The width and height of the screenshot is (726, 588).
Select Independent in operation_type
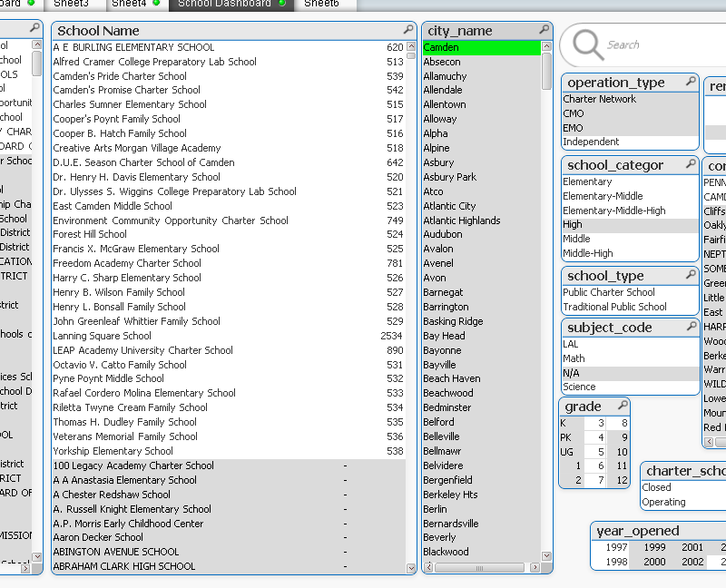pos(591,142)
